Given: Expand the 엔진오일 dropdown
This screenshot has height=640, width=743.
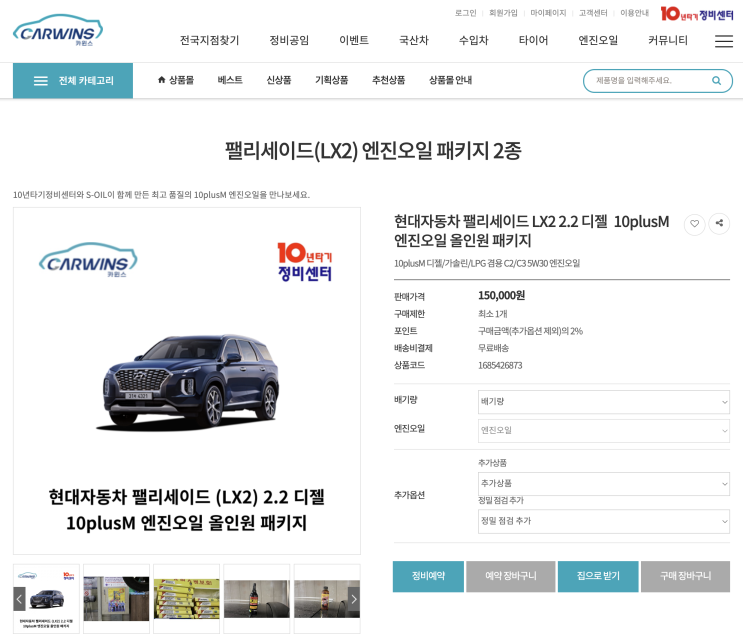Looking at the screenshot, I should click(x=604, y=431).
